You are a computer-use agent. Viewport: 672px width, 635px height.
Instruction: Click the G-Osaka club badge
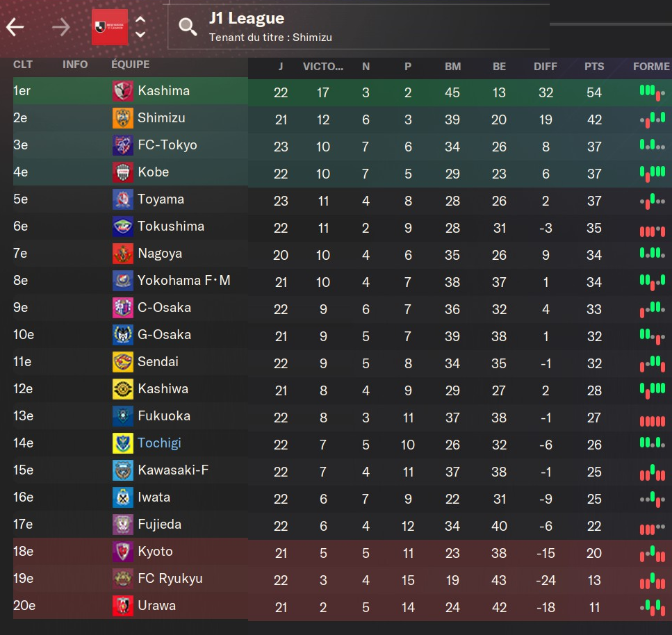122,336
